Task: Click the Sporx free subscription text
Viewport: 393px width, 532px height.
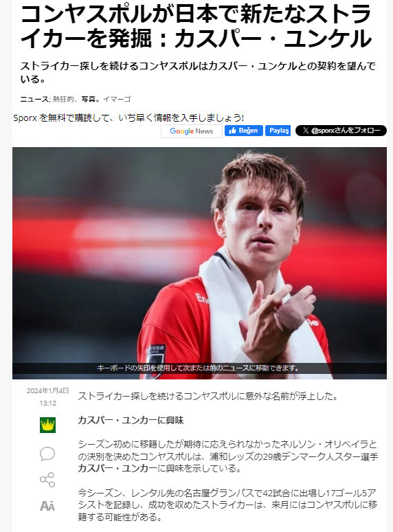Action: [x=128, y=118]
